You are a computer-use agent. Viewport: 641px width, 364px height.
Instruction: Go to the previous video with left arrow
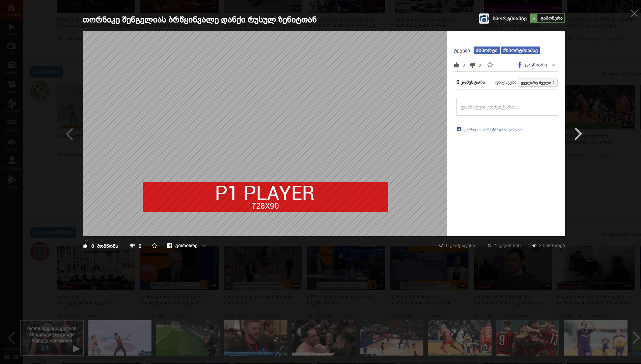pos(69,134)
